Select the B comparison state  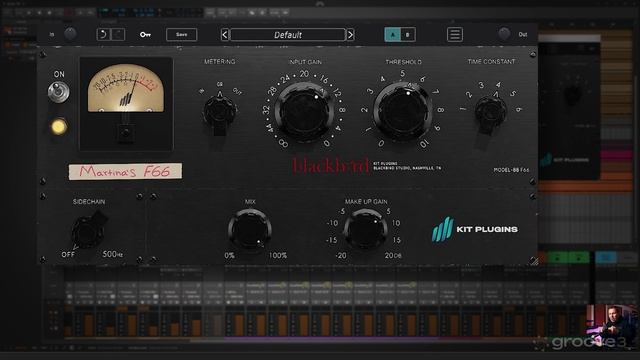tap(408, 35)
